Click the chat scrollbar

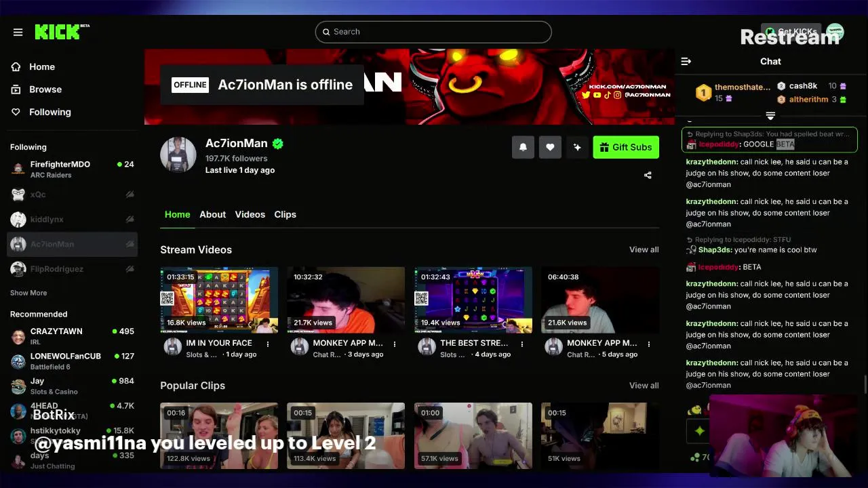pos(865,384)
